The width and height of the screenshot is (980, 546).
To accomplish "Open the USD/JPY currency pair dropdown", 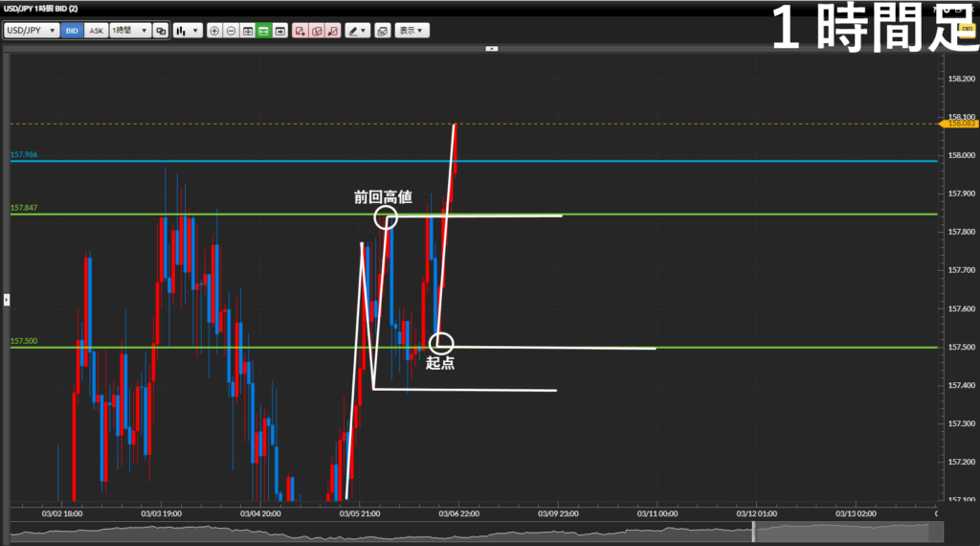I will pos(31,31).
